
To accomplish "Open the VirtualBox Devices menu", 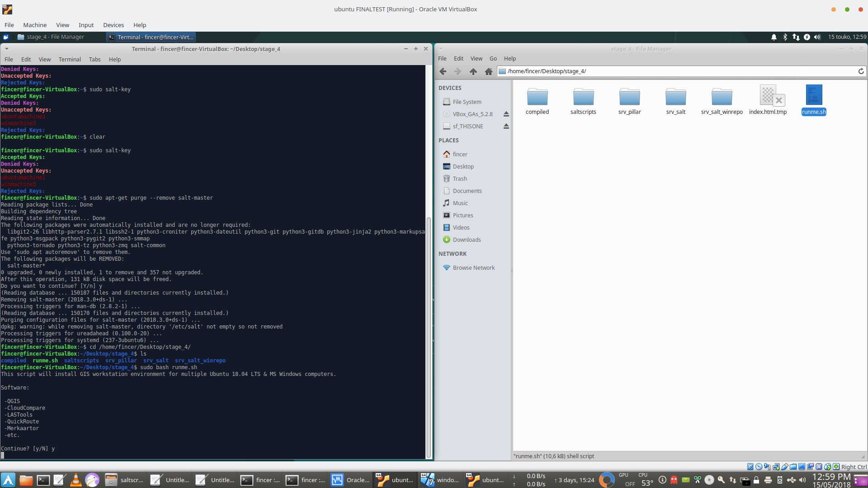I will (113, 25).
